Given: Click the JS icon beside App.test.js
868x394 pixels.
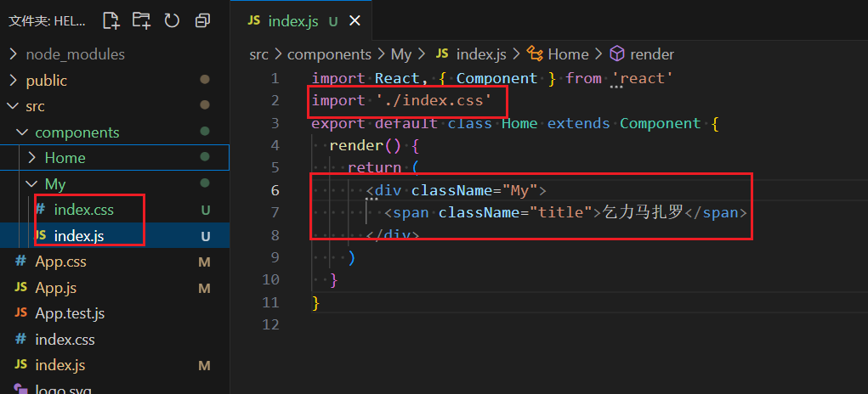Looking at the screenshot, I should coord(20,312).
